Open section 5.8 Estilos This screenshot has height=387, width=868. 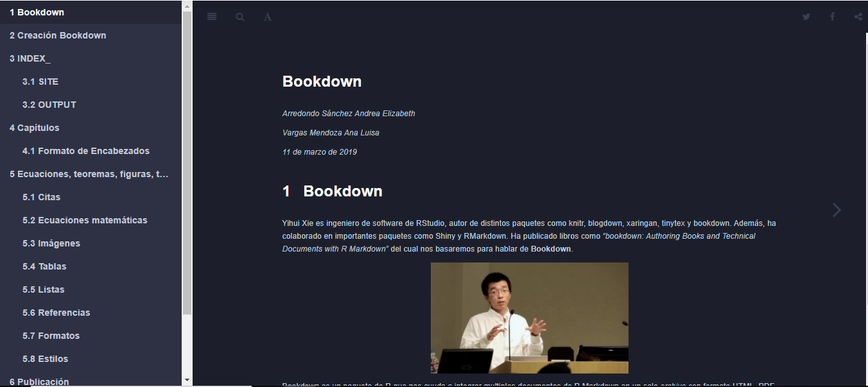[x=45, y=359]
